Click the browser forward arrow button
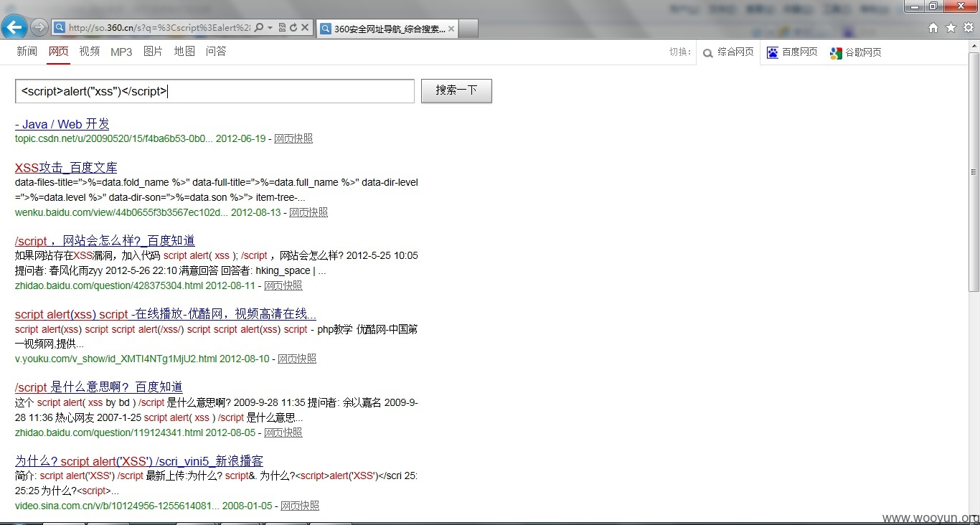 pos(39,28)
